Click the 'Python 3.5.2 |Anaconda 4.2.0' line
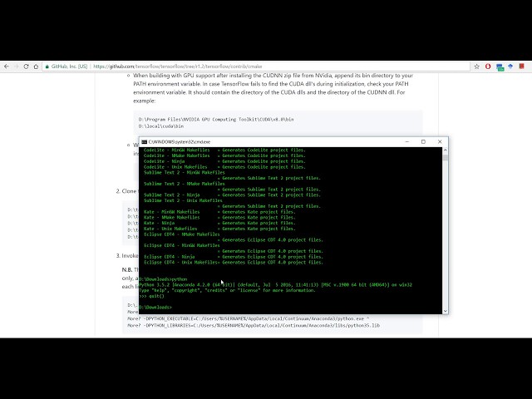 coord(275,284)
